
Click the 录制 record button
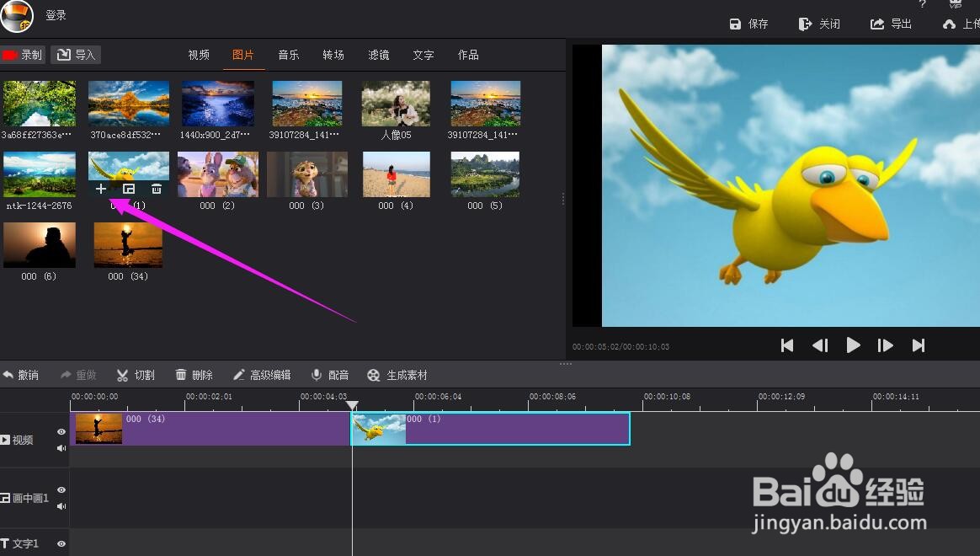[x=23, y=55]
